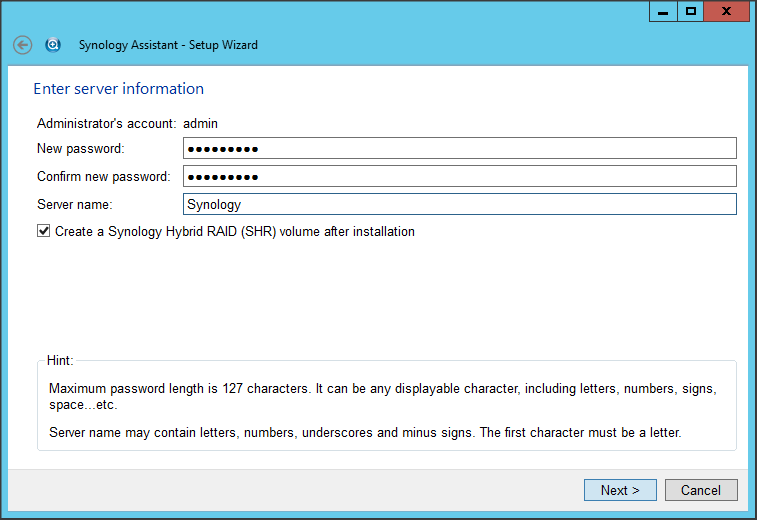This screenshot has height=520, width=757.
Task: Uncheck Create a Synology Hybrid RAID volume
Action: point(44,231)
